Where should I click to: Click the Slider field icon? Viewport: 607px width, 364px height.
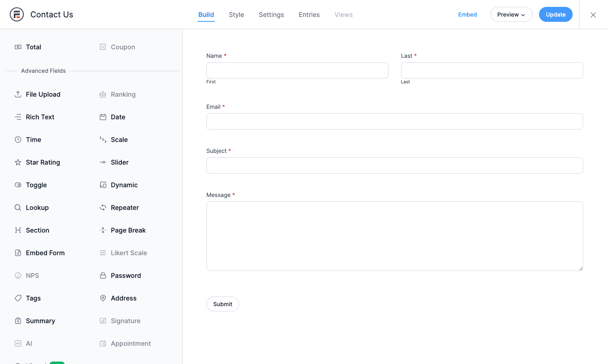pyautogui.click(x=103, y=162)
